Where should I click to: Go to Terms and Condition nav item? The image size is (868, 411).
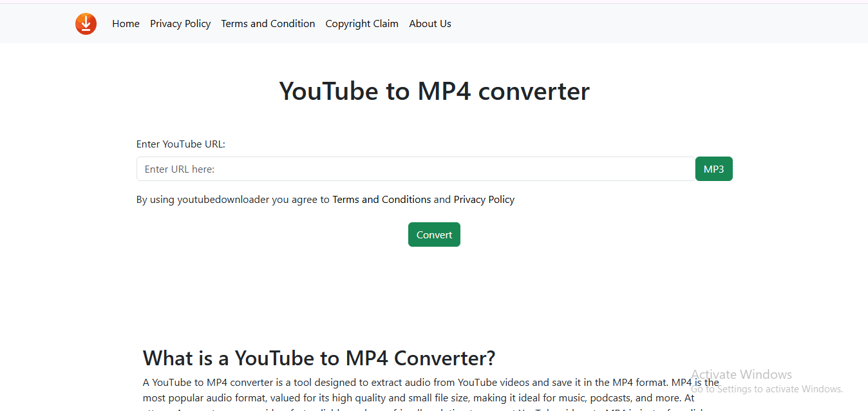click(268, 24)
